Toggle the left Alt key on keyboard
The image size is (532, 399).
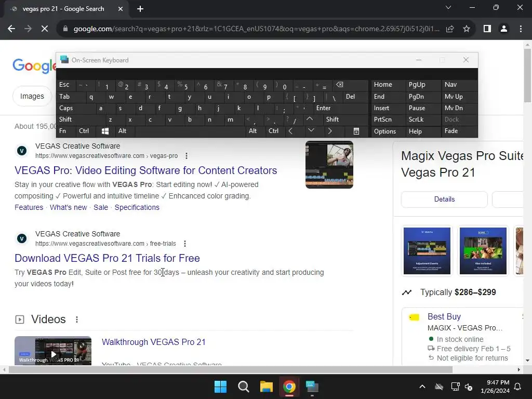tap(125, 131)
